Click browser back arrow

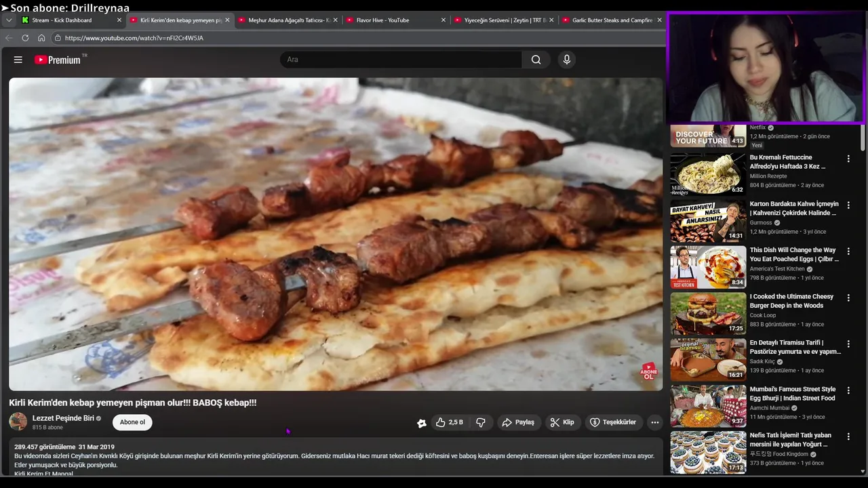(x=9, y=38)
